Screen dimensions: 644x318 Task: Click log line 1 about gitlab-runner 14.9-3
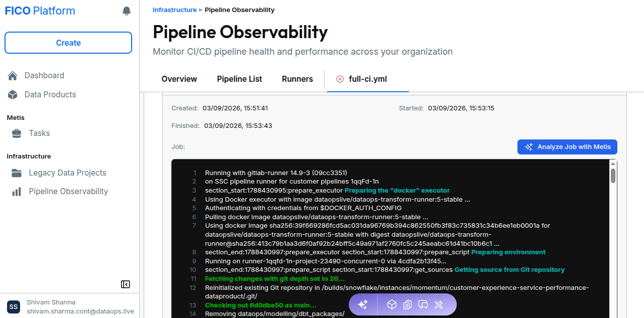pyautogui.click(x=276, y=173)
